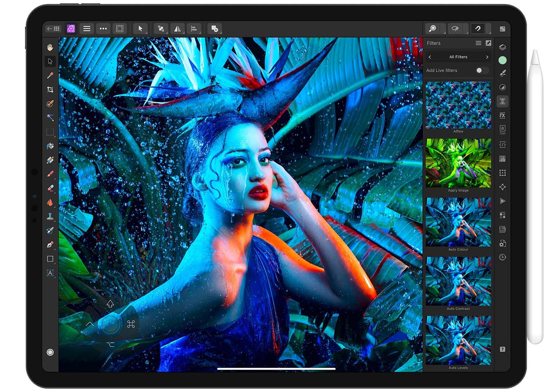Open the Layer Effects (FX) studio

pos(503,116)
